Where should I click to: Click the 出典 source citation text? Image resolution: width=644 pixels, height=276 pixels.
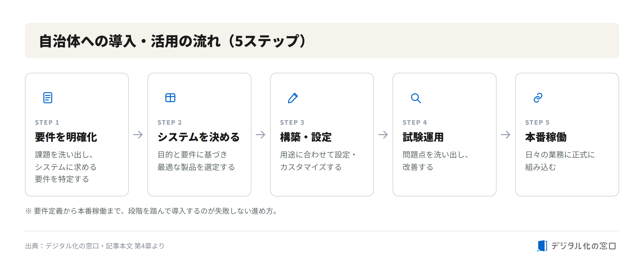tap(95, 246)
